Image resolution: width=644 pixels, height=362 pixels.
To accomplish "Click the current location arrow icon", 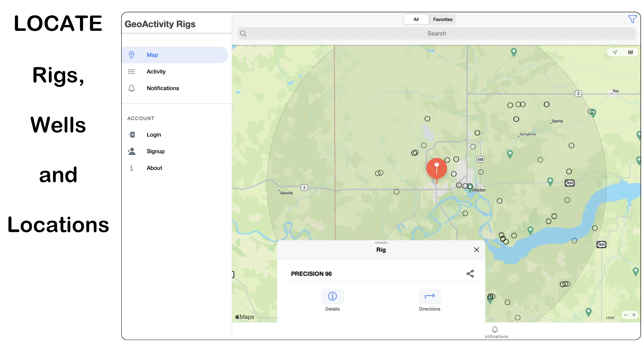I will click(x=615, y=52).
